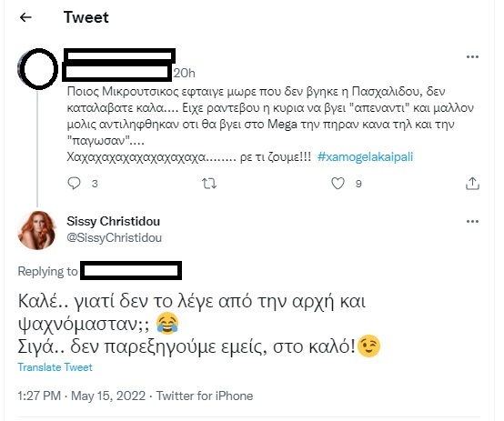Open the #xamogelakaipali hashtag
Screen dimensions: 504x421
click(365, 156)
